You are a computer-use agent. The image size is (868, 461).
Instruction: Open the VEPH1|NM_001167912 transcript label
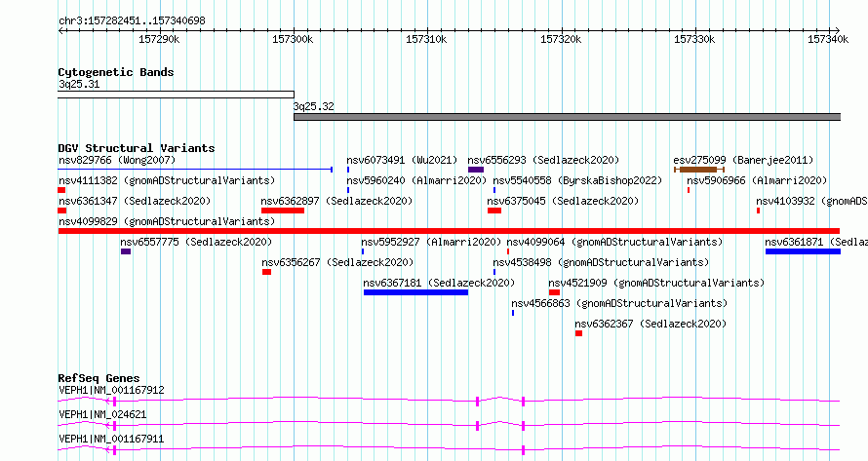111,390
